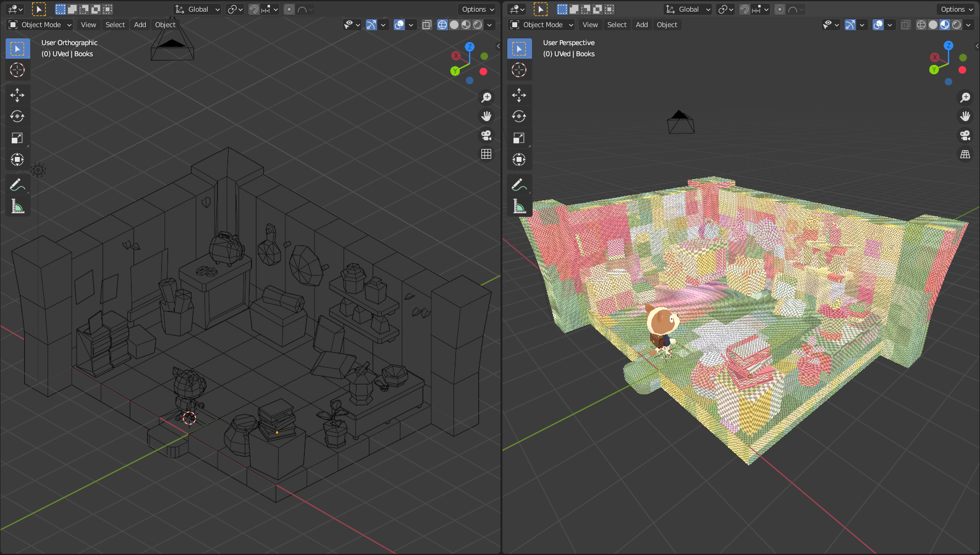980x555 pixels.
Task: Toggle snapping magnet in left header
Action: (x=253, y=9)
